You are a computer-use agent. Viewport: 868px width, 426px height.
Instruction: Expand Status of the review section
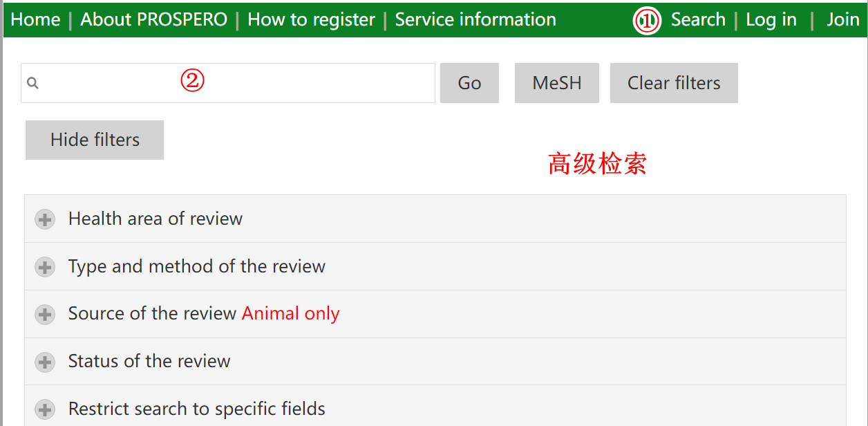click(x=435, y=362)
